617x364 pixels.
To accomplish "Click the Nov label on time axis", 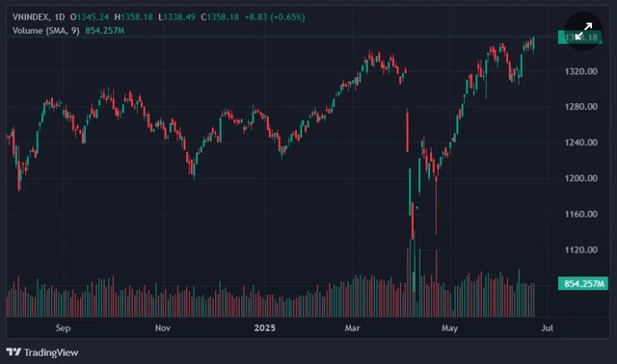I will click(163, 327).
